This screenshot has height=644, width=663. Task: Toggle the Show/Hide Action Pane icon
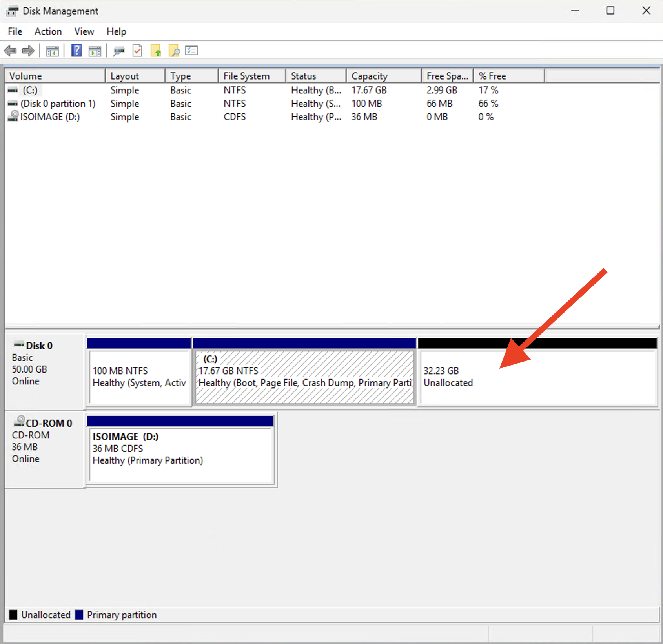[95, 51]
